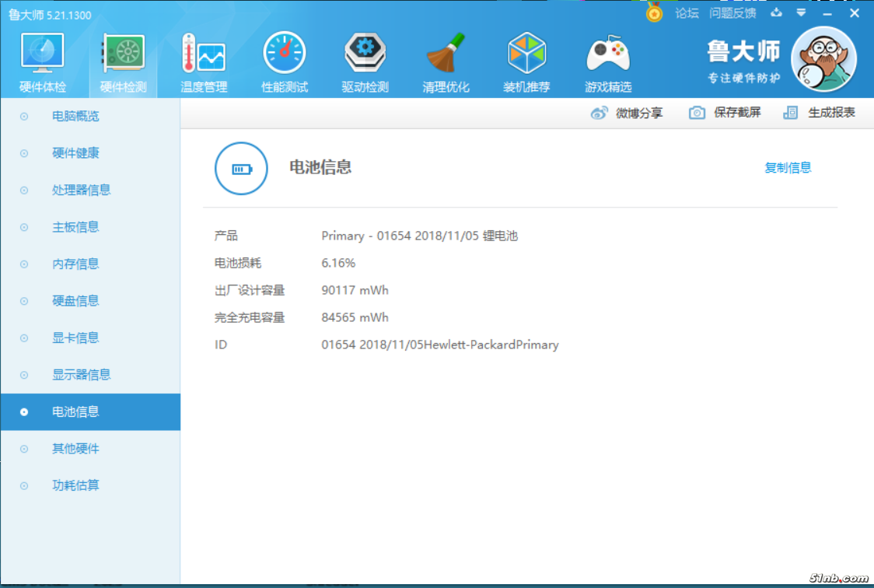Open the title bar dropdown menu arrow
Image resolution: width=874 pixels, height=588 pixels.
(x=801, y=13)
